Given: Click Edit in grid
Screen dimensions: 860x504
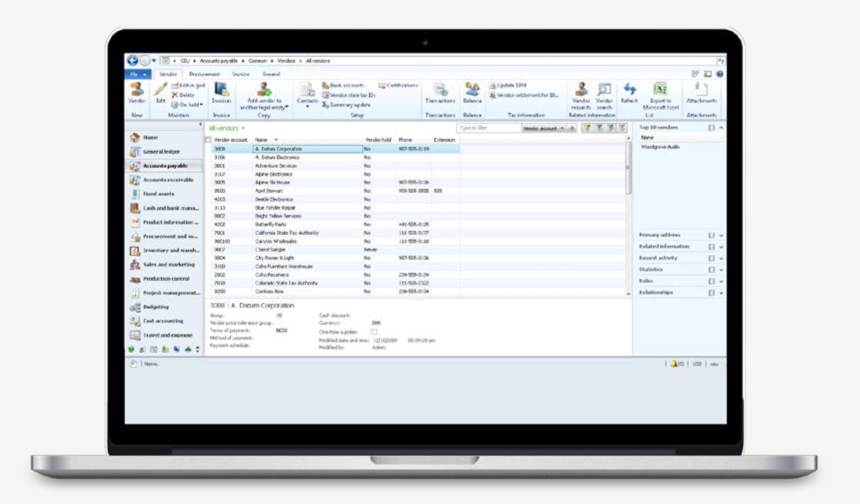Looking at the screenshot, I should pos(188,85).
